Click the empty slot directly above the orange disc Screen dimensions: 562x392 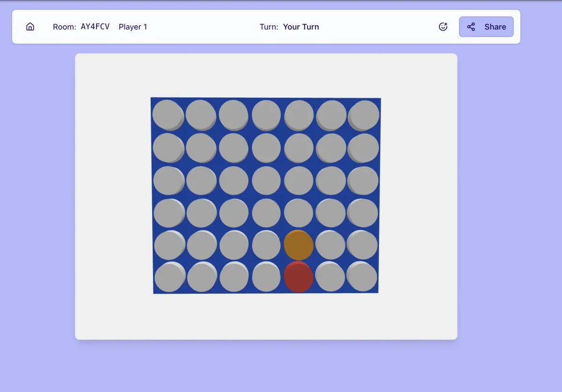tap(299, 213)
